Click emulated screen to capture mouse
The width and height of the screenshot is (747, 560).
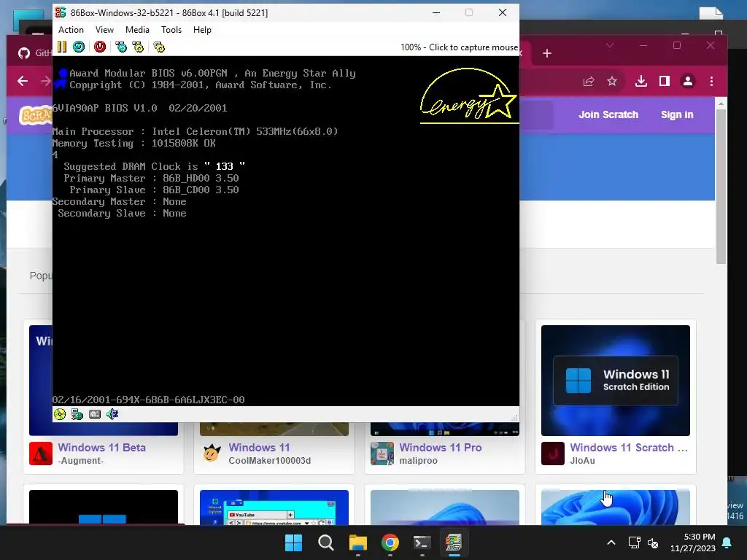point(286,231)
